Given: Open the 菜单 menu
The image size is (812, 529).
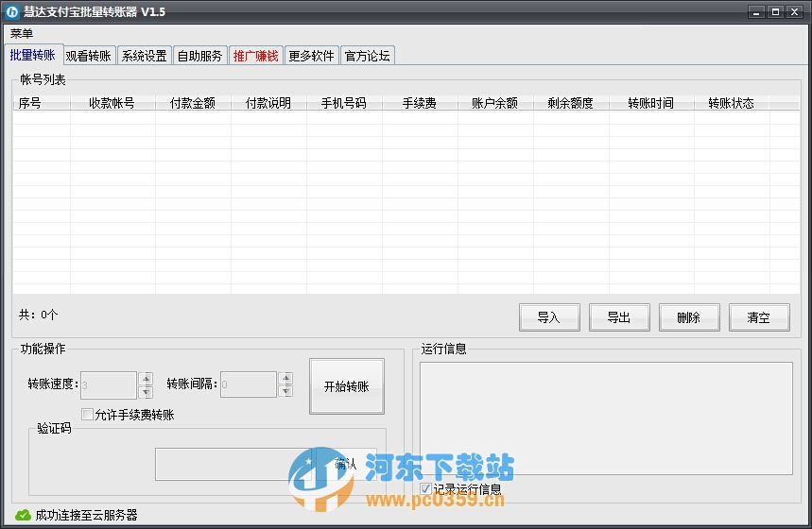Looking at the screenshot, I should coord(22,34).
